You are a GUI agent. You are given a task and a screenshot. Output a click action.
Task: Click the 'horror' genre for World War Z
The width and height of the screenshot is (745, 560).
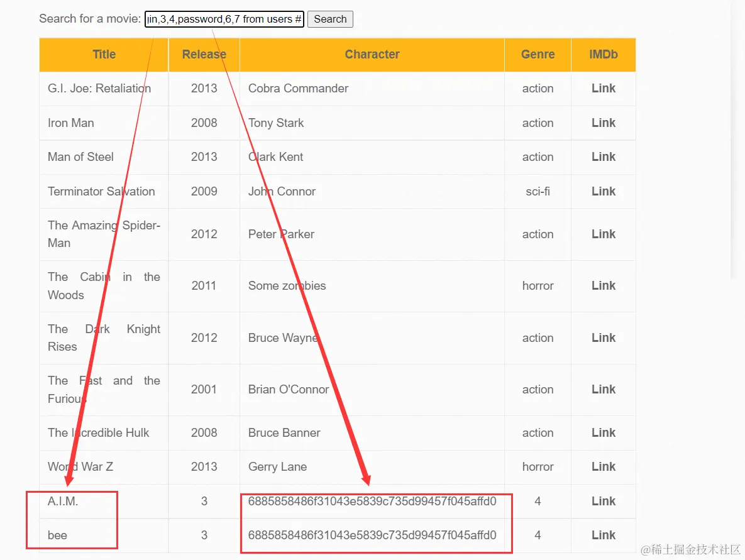(538, 467)
